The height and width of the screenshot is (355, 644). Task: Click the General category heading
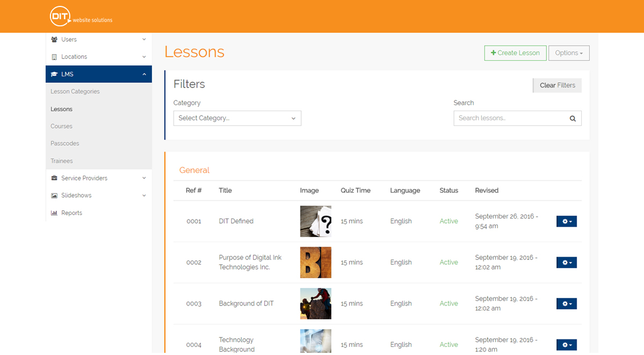194,170
